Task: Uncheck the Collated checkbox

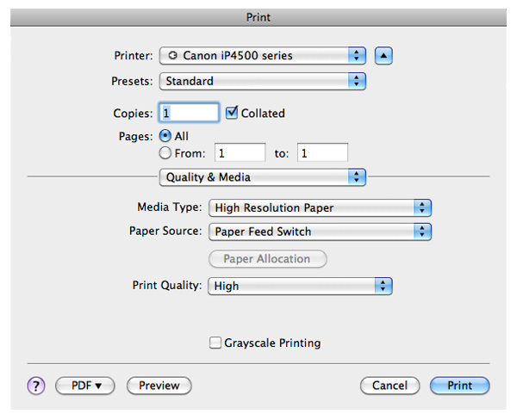Action: coord(232,113)
